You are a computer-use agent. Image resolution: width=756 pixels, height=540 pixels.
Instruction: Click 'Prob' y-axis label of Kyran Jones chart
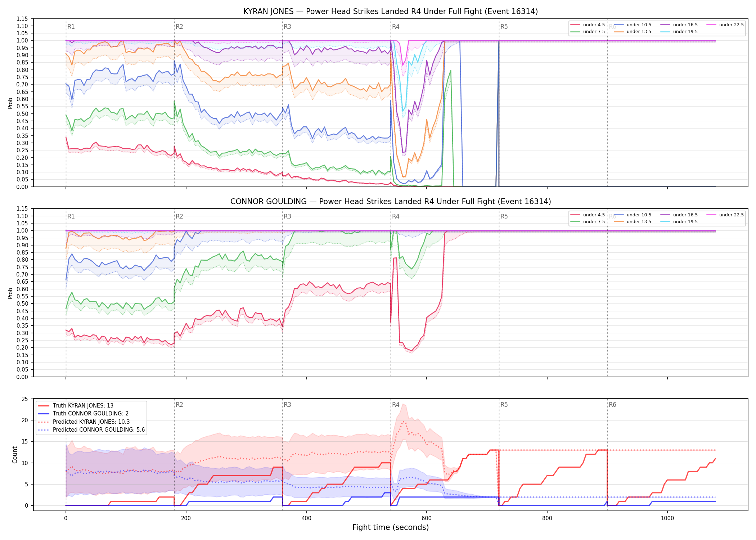pos(10,103)
